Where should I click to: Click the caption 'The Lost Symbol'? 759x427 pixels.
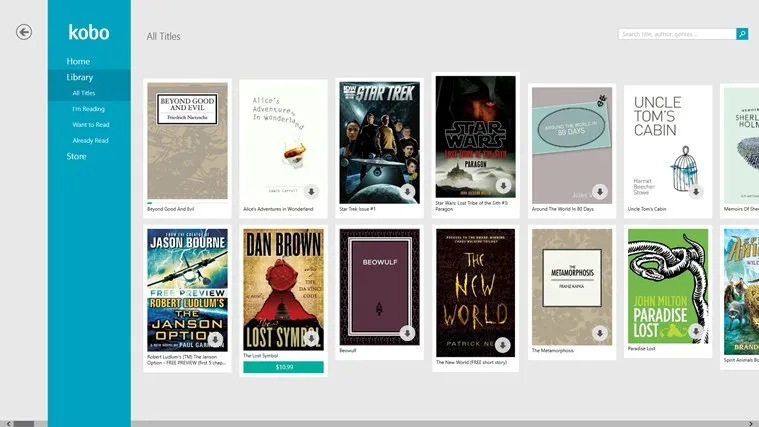(260, 356)
